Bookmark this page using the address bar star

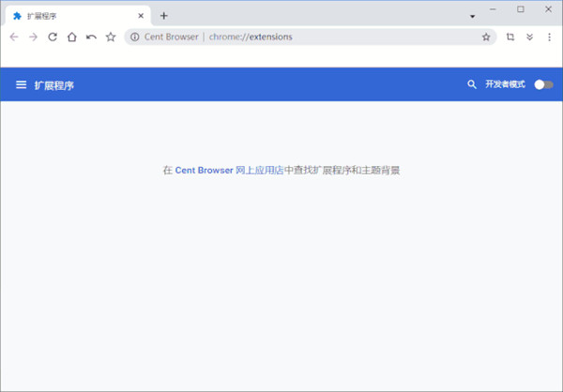(x=486, y=37)
